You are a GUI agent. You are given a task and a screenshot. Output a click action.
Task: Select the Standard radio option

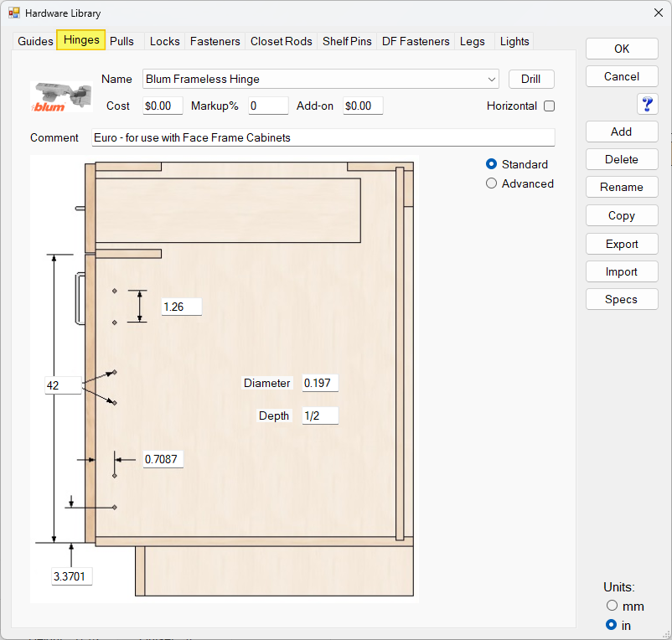tap(492, 164)
